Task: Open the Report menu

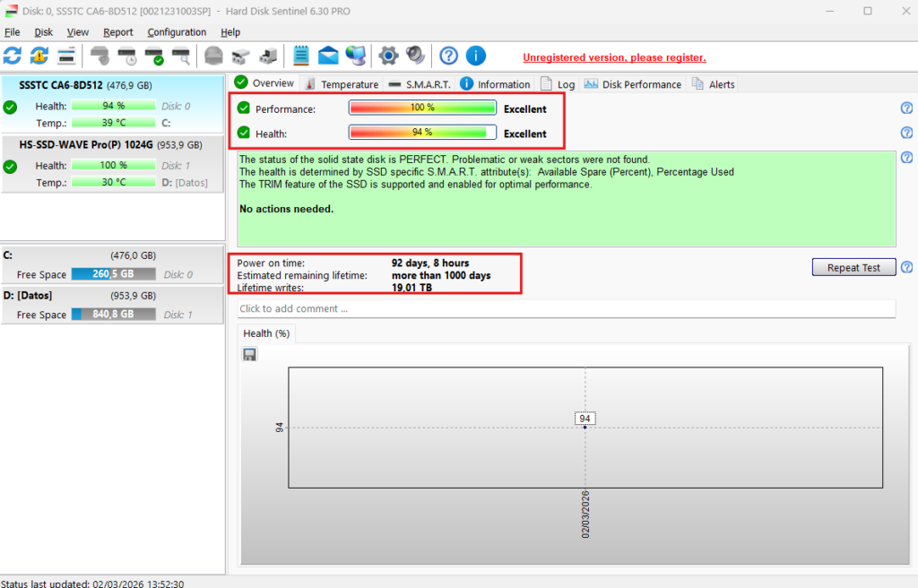Action: point(117,32)
